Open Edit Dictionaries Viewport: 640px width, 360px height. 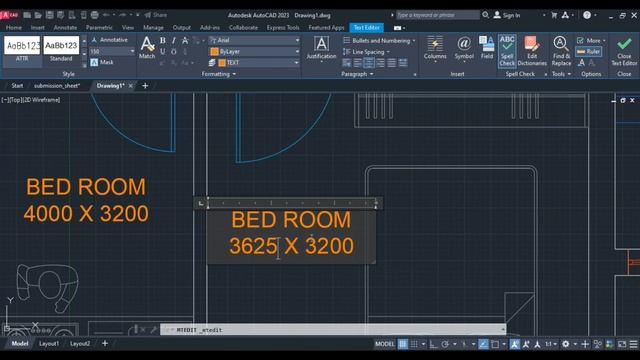click(x=532, y=51)
